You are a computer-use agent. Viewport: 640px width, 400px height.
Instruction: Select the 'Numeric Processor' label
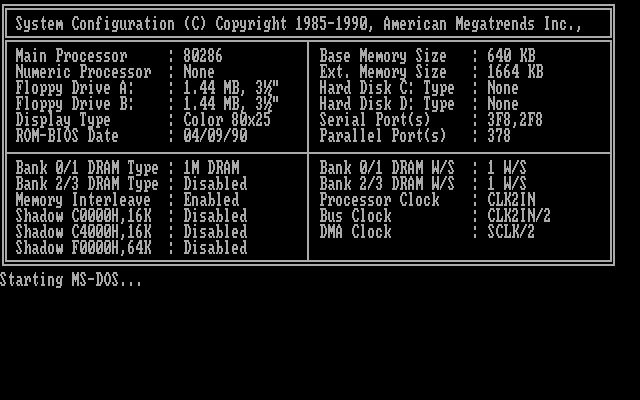tap(83, 72)
